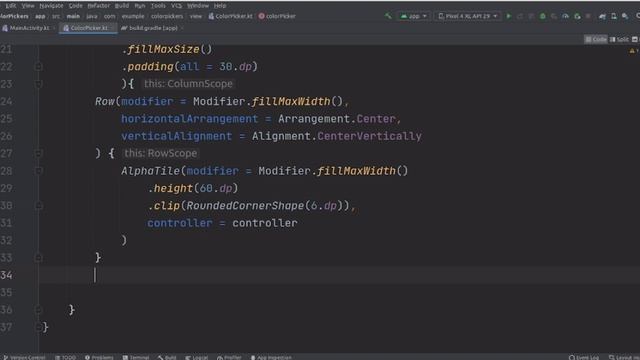The image size is (640, 360).
Task: Click the ColorPicker.kt breadcrumb in navigation bar
Action: coord(231,16)
